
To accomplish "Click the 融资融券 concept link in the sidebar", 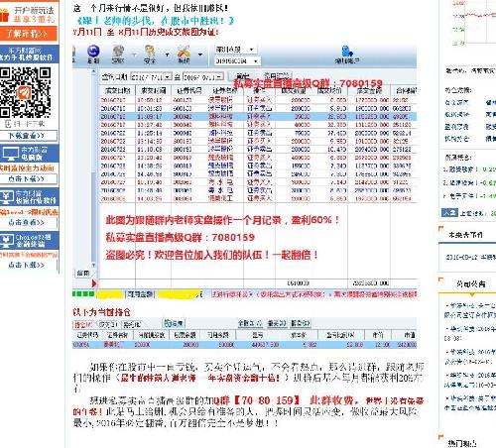I will [461, 169].
